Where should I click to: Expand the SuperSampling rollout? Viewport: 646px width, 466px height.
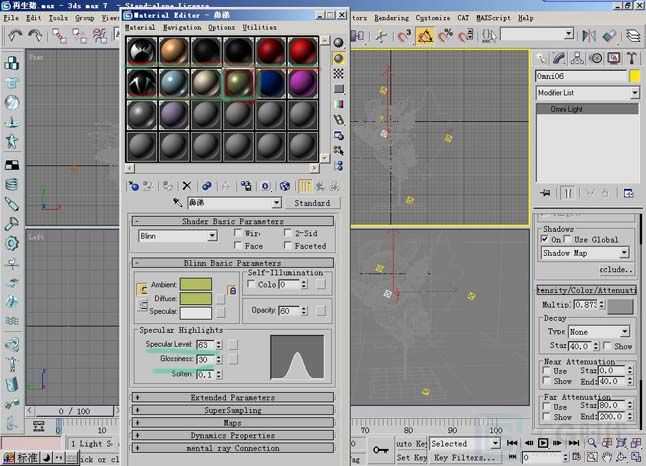pos(232,410)
